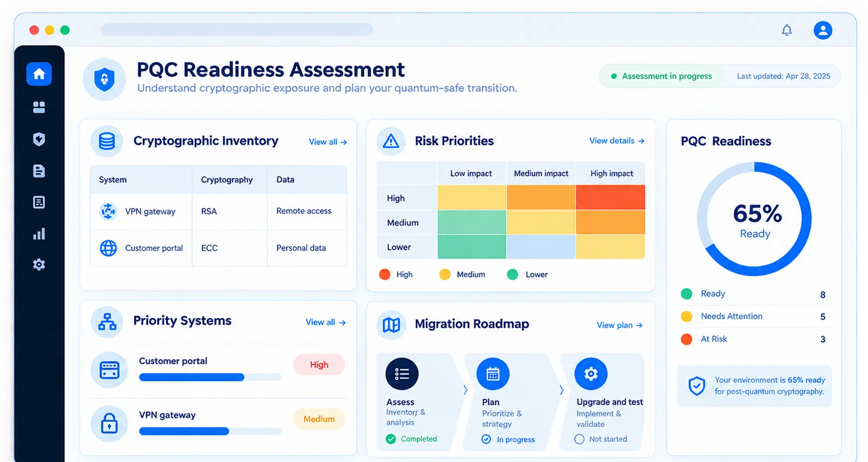Viewport: 868px width, 462px height.
Task: Open the list report icon in sidebar
Action: 39,202
